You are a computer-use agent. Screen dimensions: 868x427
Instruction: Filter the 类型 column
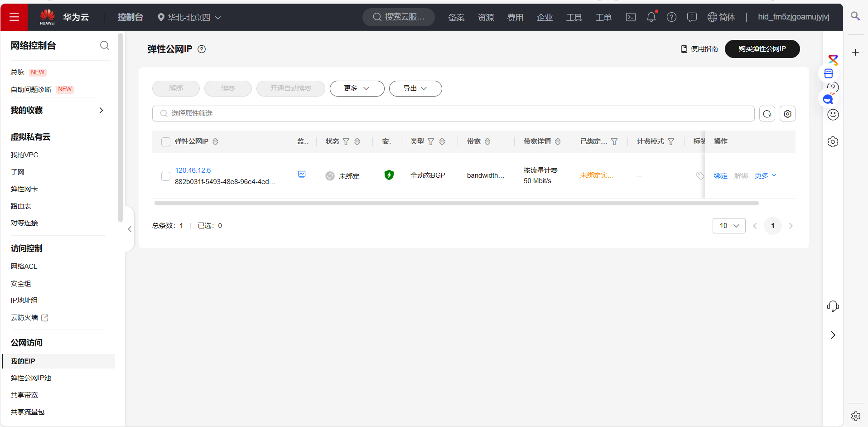[x=431, y=142]
